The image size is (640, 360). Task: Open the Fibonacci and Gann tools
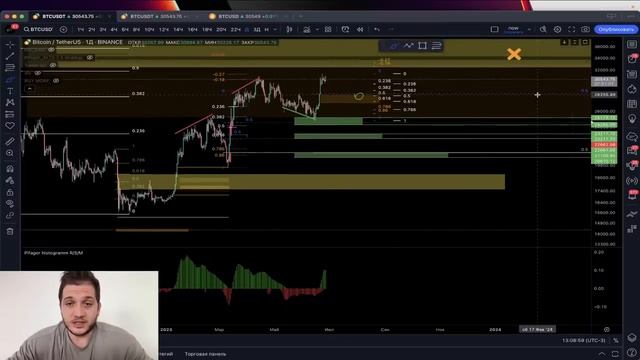click(10, 68)
